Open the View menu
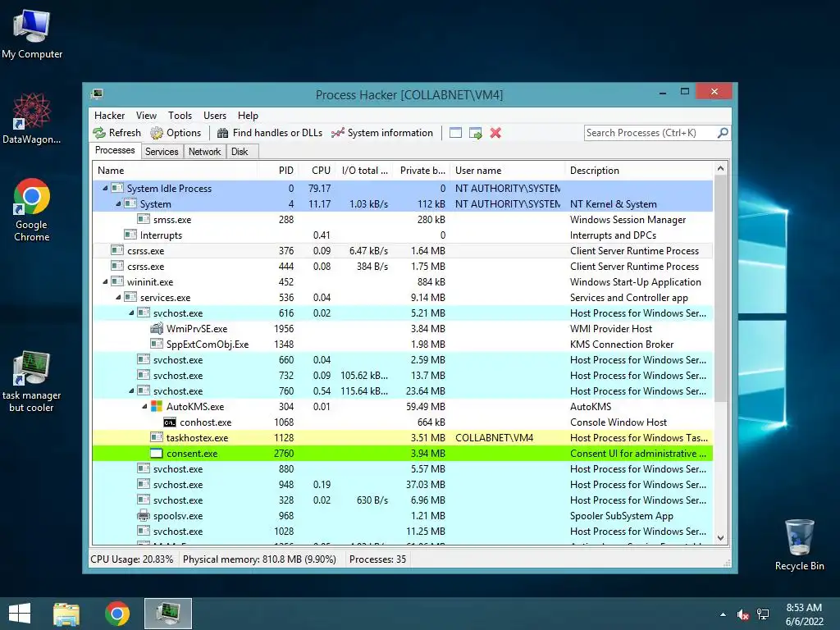The image size is (840, 630). [x=146, y=115]
